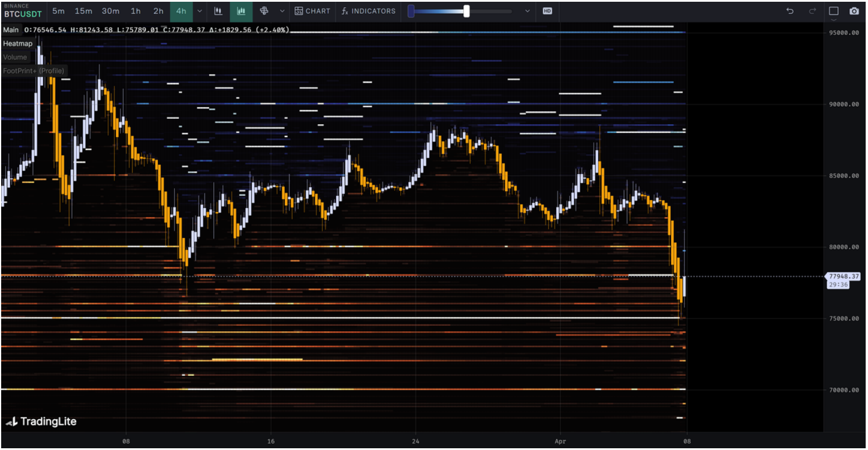
Task: Undo the last chart action
Action: coord(790,11)
